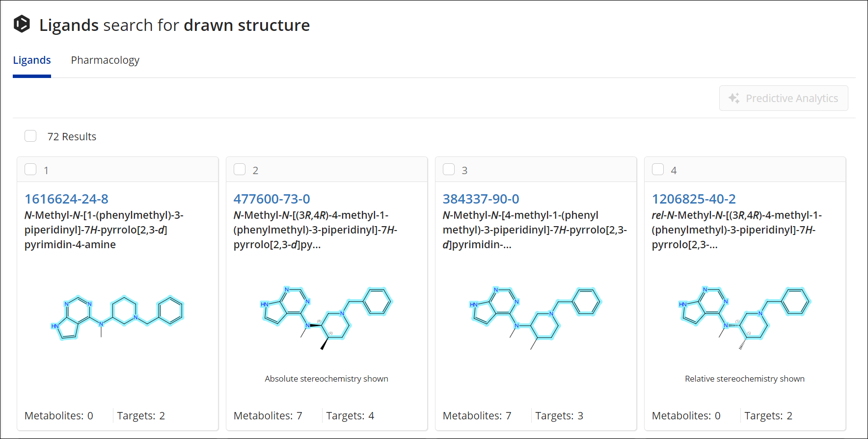This screenshot has height=439, width=868.
Task: Click the relative stereochemistry structure in result 4
Action: click(744, 317)
